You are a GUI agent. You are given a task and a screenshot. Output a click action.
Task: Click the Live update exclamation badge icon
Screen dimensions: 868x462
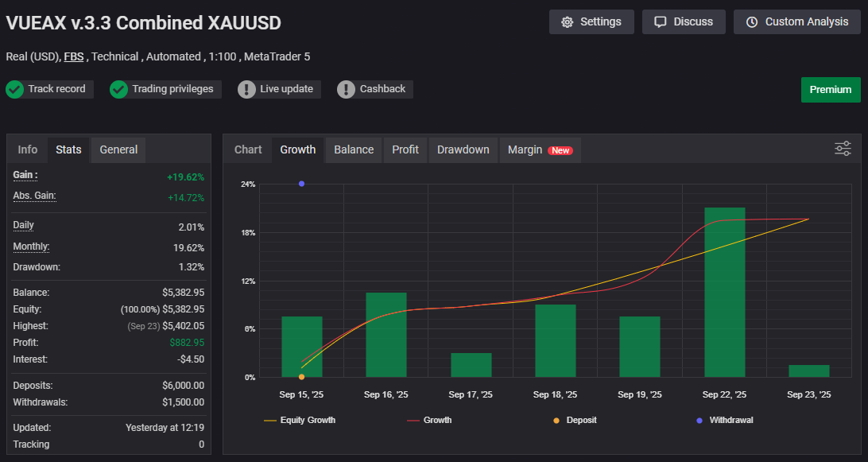pyautogui.click(x=246, y=88)
